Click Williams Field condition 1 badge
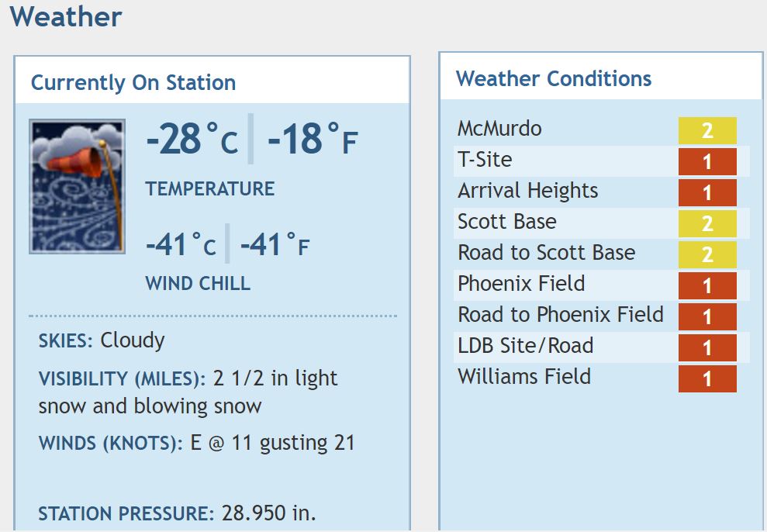 click(x=707, y=378)
